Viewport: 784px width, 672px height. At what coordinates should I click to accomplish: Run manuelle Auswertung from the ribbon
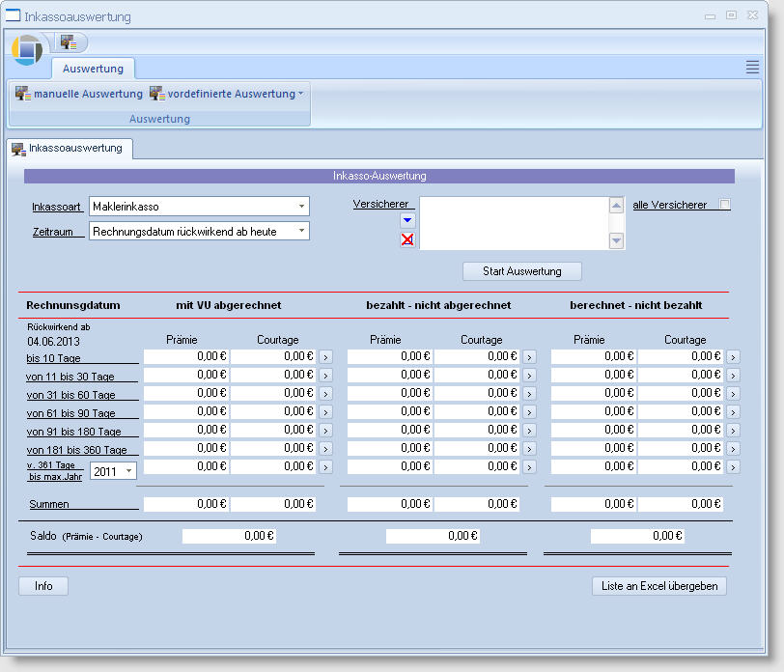79,94
